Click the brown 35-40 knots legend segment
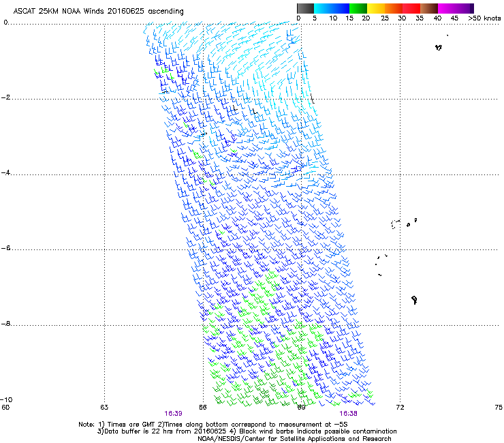504x443 pixels. [x=429, y=8]
